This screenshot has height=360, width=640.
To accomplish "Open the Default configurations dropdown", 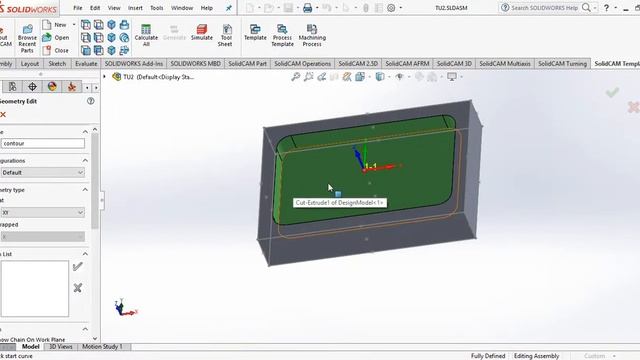I will pos(42,173).
